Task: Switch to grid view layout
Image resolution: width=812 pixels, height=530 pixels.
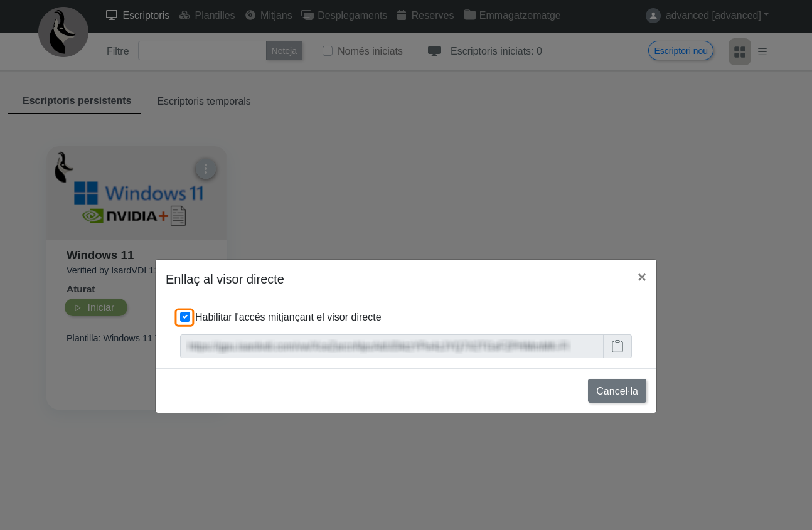Action: point(739,51)
